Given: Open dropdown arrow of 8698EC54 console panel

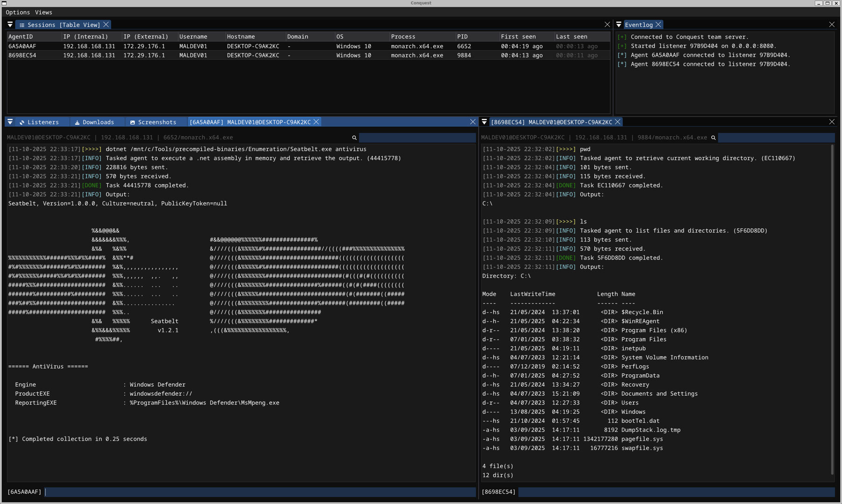Looking at the screenshot, I should pos(484,122).
